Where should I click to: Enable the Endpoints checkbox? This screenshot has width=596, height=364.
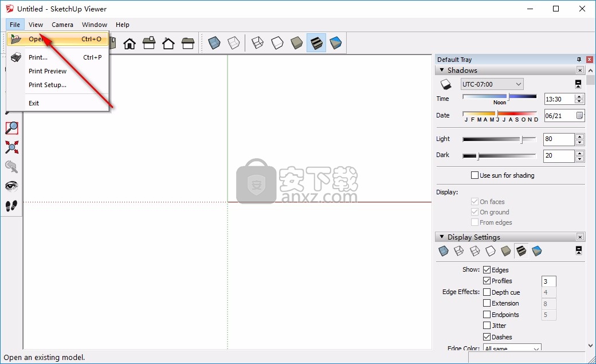(487, 315)
